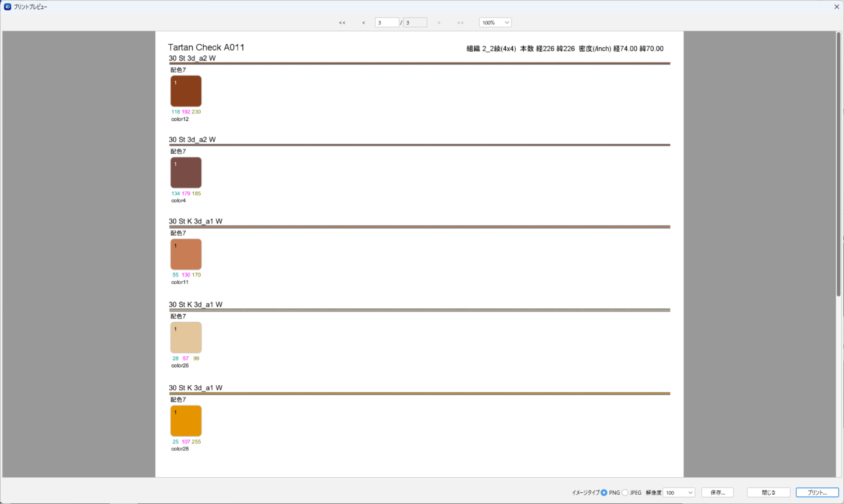Image resolution: width=844 pixels, height=504 pixels.
Task: Go to the first page with << button
Action: 342,23
